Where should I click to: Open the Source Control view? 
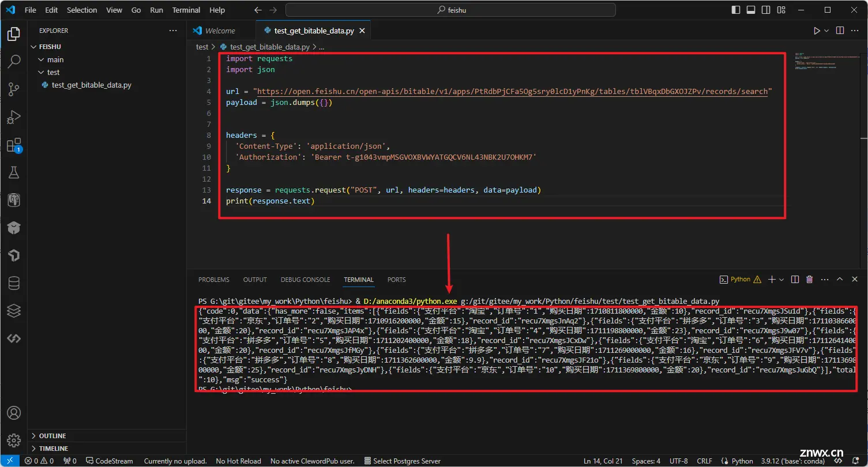point(14,89)
